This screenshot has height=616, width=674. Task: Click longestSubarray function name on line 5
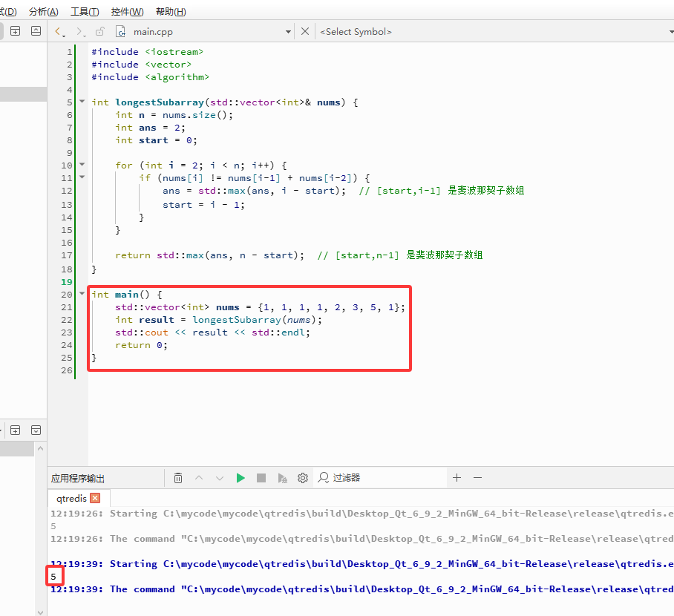click(x=160, y=102)
